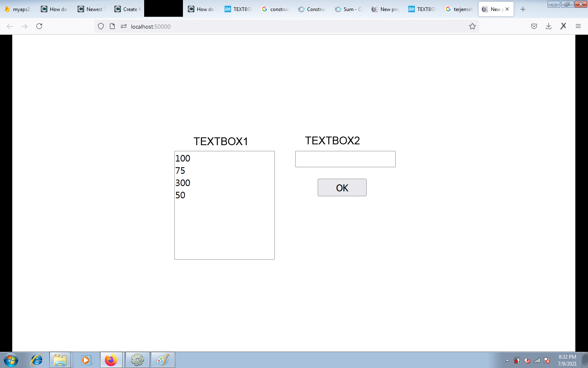Click the Save to Pocket icon
The height and width of the screenshot is (368, 588).
tap(534, 26)
